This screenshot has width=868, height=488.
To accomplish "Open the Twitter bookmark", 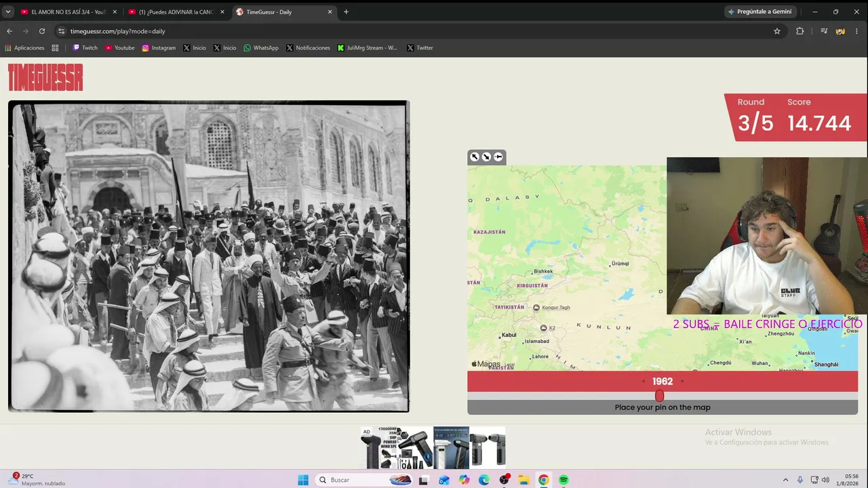I will (420, 48).
